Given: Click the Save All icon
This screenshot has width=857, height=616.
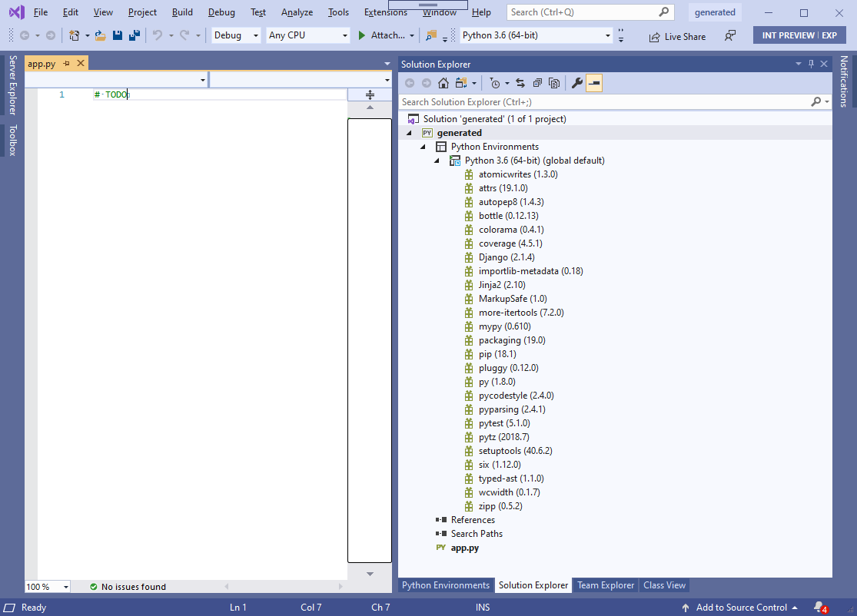Looking at the screenshot, I should pos(135,35).
